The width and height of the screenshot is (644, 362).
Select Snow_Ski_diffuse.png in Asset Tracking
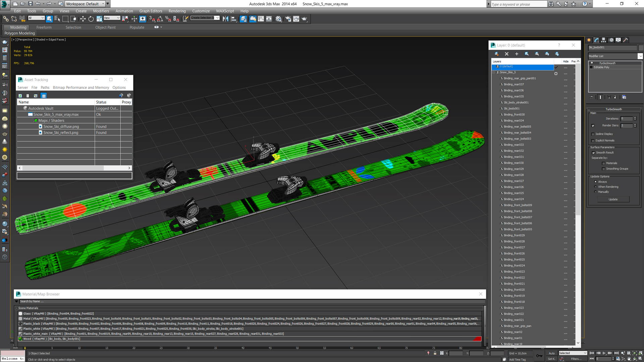(x=60, y=126)
